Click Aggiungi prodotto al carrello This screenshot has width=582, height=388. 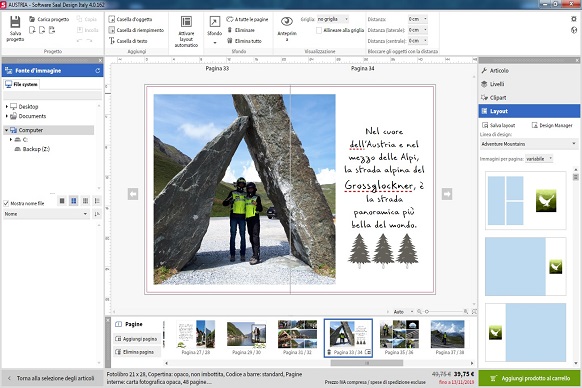click(x=530, y=378)
